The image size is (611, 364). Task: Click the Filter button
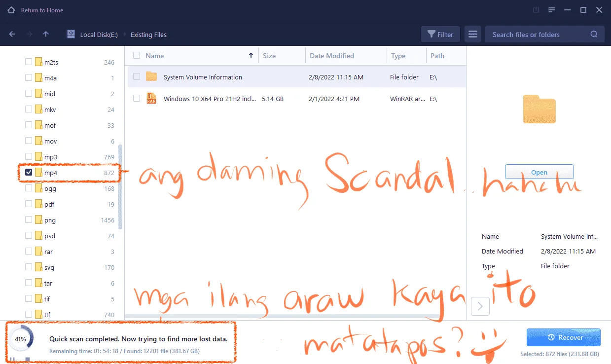click(x=440, y=35)
